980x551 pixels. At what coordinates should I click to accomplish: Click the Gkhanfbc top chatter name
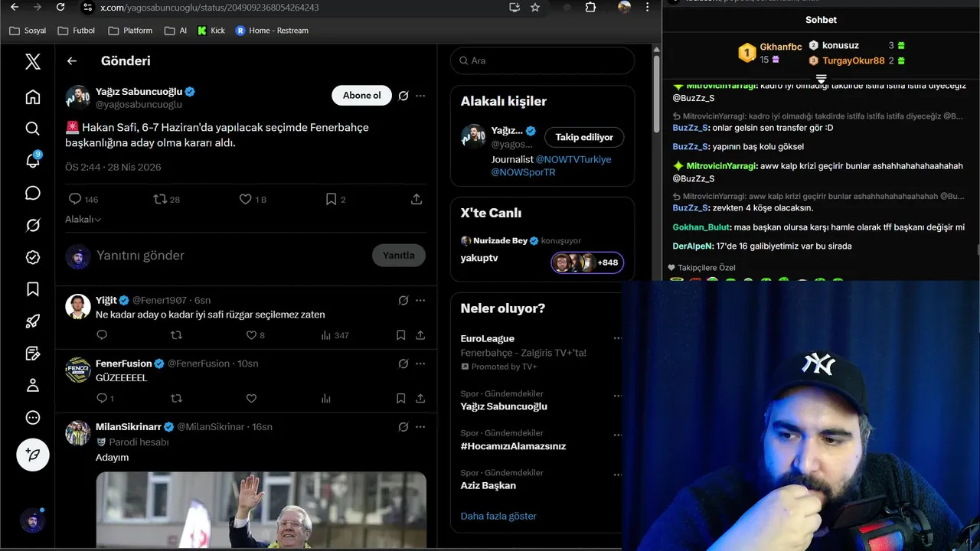coord(780,47)
